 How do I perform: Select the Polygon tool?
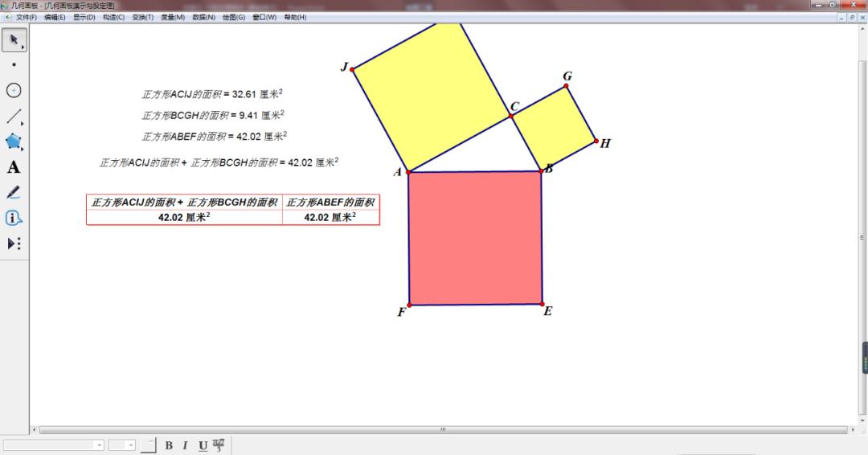(14, 141)
